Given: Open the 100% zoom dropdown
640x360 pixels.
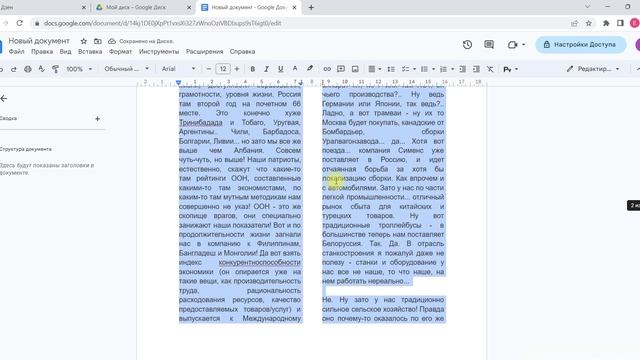Looking at the screenshot, I should pyautogui.click(x=79, y=69).
